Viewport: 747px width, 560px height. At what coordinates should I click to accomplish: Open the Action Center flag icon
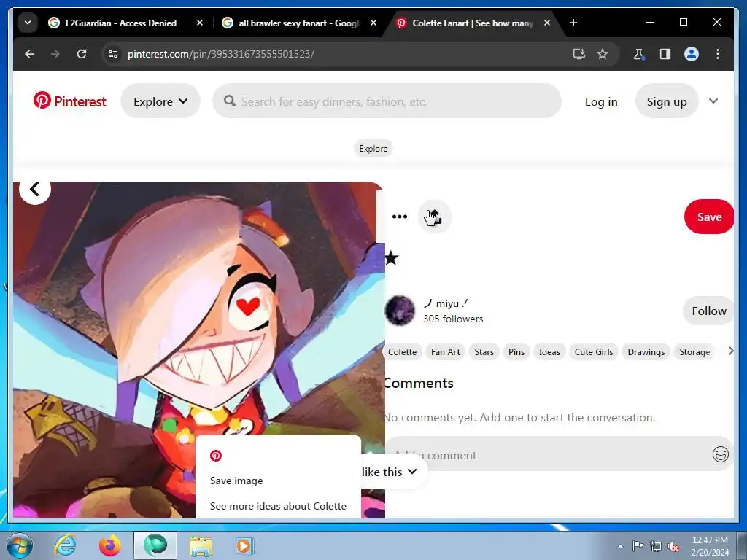[x=638, y=546]
